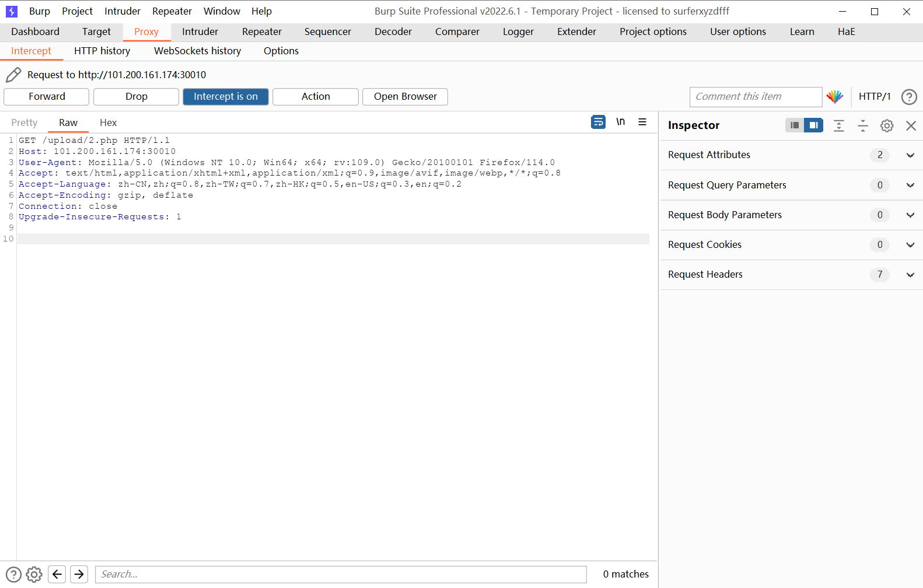Click the HTTP/1 protocol label
923x588 pixels.
pos(875,97)
